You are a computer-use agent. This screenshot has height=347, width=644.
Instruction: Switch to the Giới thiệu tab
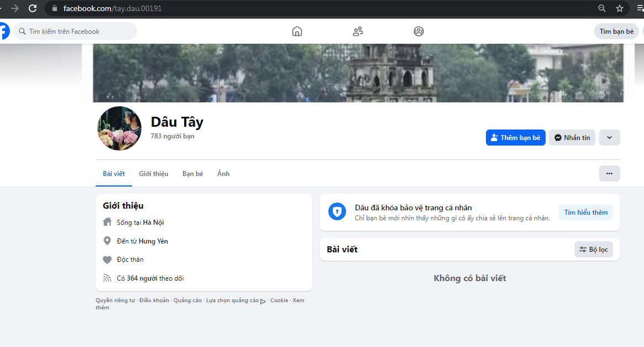[x=154, y=174]
